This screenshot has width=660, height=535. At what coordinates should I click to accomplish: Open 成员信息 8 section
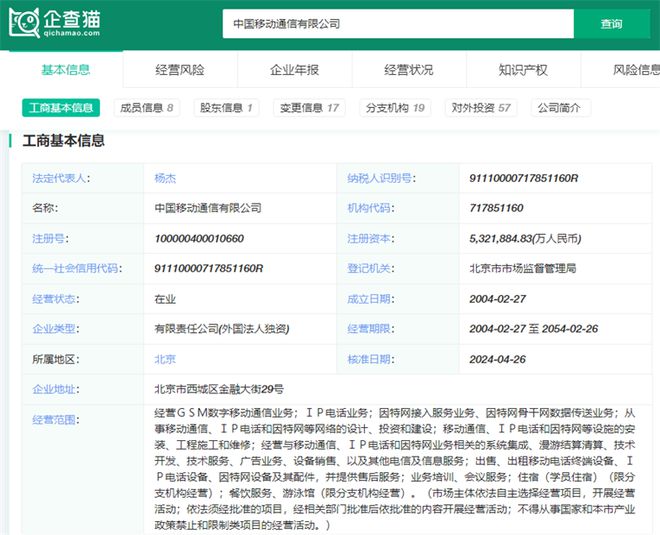coord(147,108)
